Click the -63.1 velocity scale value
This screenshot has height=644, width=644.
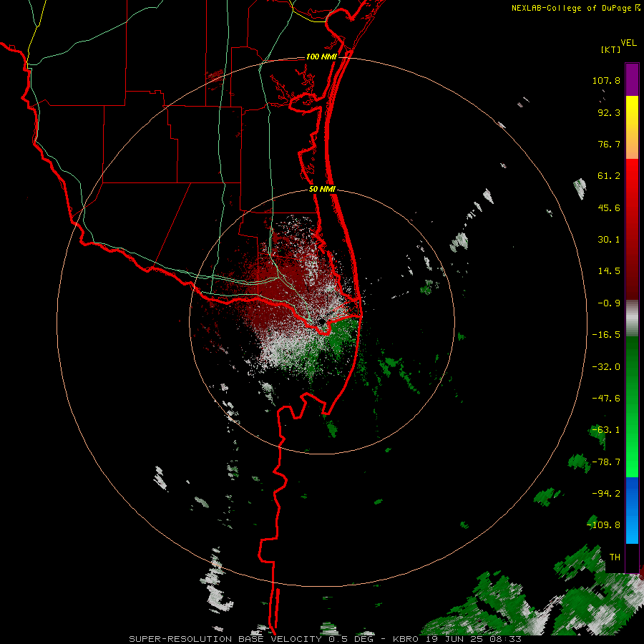[x=606, y=430]
